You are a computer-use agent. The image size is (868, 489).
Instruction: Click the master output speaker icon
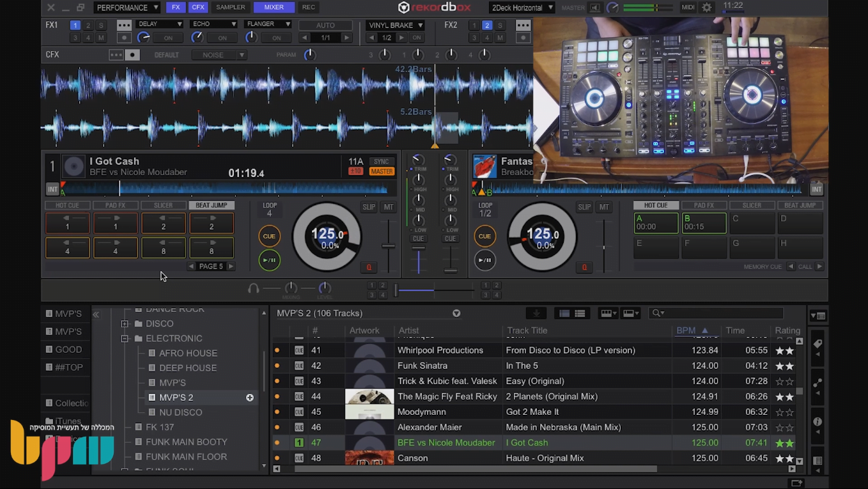(x=594, y=8)
